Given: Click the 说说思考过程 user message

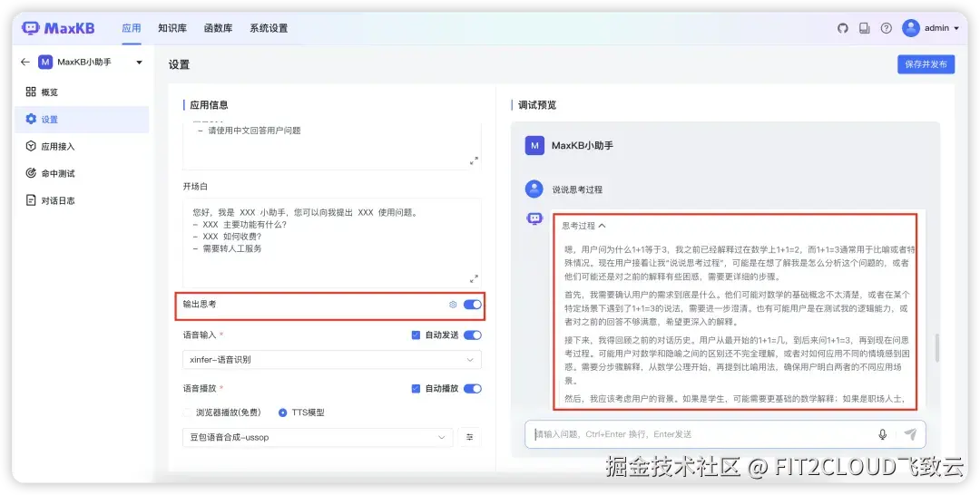Looking at the screenshot, I should click(x=577, y=189).
